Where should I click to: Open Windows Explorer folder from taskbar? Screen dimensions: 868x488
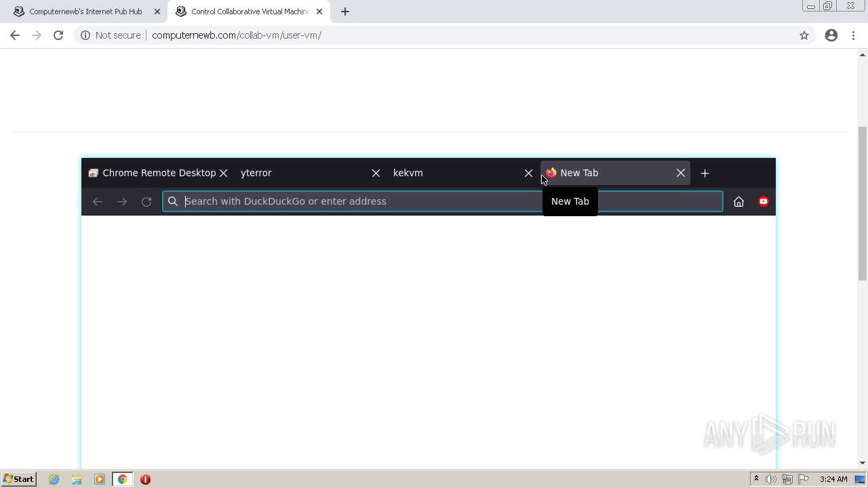[x=77, y=479]
